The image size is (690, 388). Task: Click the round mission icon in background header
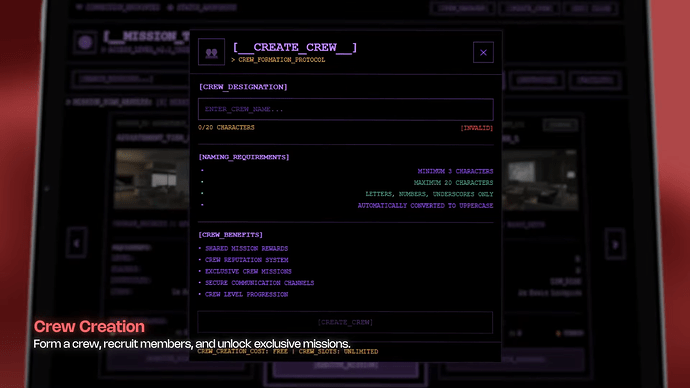coord(85,42)
